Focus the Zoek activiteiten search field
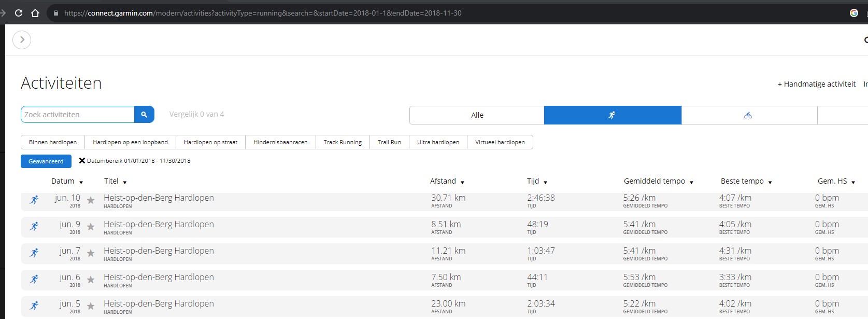The width and height of the screenshot is (868, 319). (x=78, y=115)
